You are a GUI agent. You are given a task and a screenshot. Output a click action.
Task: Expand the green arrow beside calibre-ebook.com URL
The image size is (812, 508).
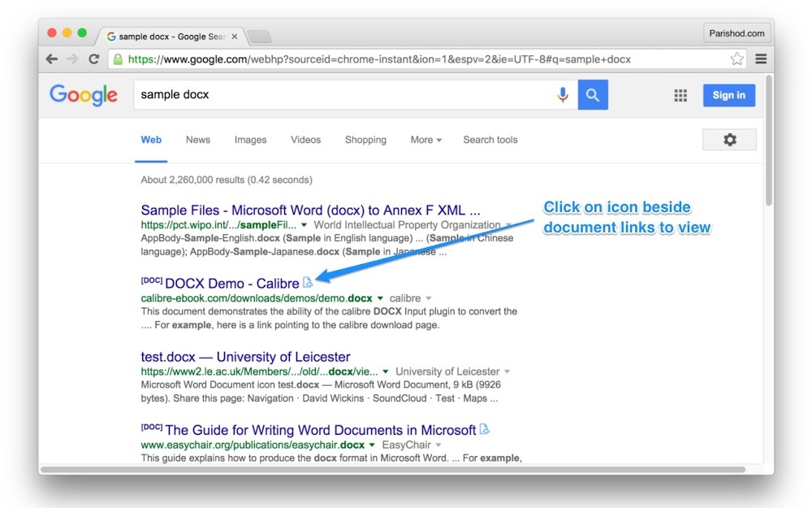(x=380, y=298)
